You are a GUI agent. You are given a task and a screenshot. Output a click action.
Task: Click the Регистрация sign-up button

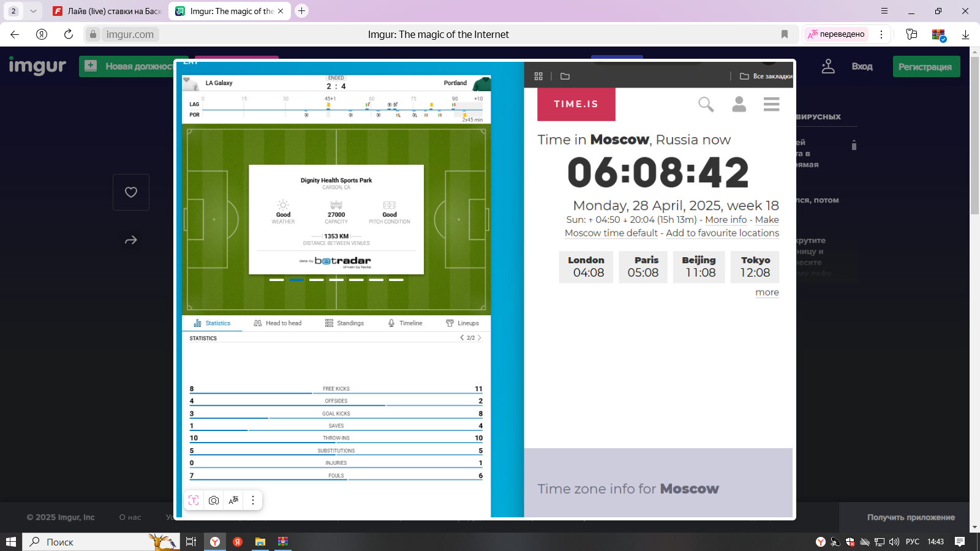coord(925,67)
